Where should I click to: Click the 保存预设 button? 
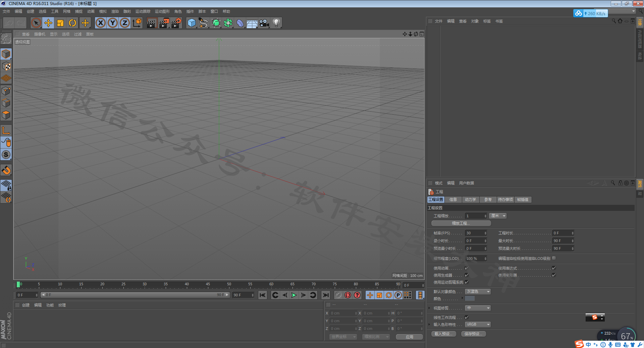(x=474, y=334)
